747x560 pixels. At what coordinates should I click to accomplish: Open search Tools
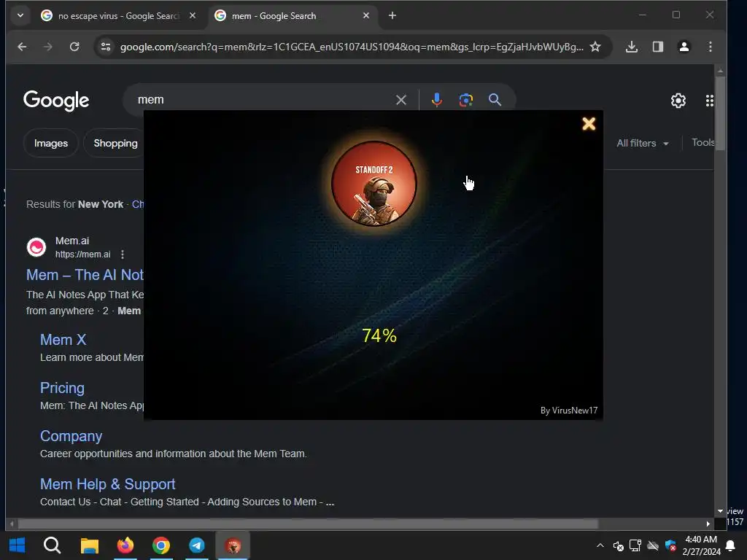[x=703, y=142]
